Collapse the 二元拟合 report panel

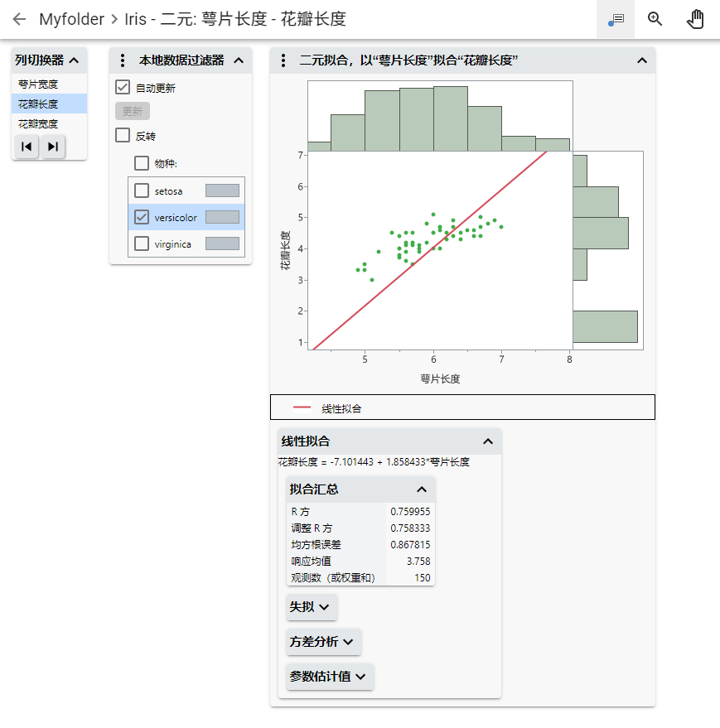pos(642,60)
